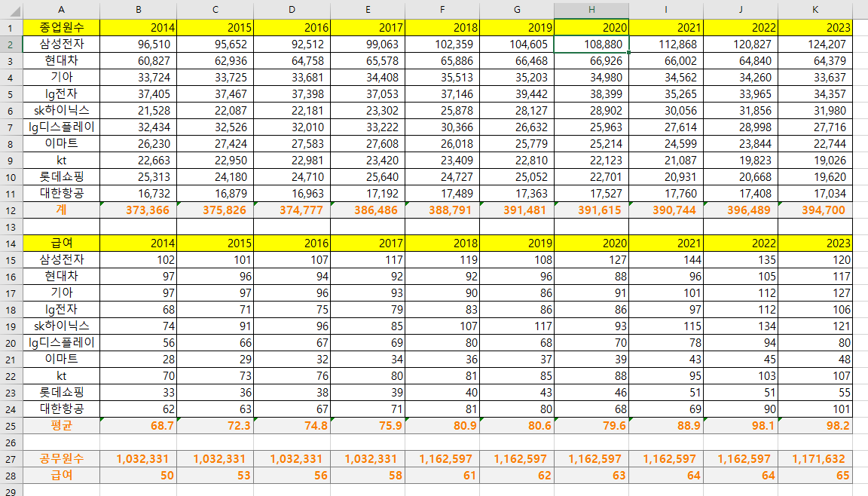
Task: Select the 삼성전자 2023 employee count cell 124,207
Action: (x=815, y=44)
